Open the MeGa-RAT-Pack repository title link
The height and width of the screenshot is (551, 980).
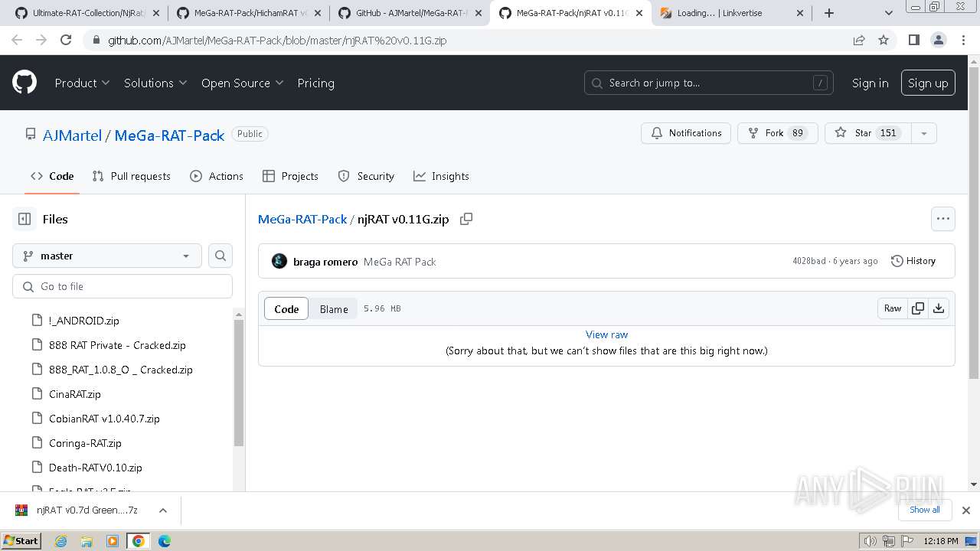169,135
